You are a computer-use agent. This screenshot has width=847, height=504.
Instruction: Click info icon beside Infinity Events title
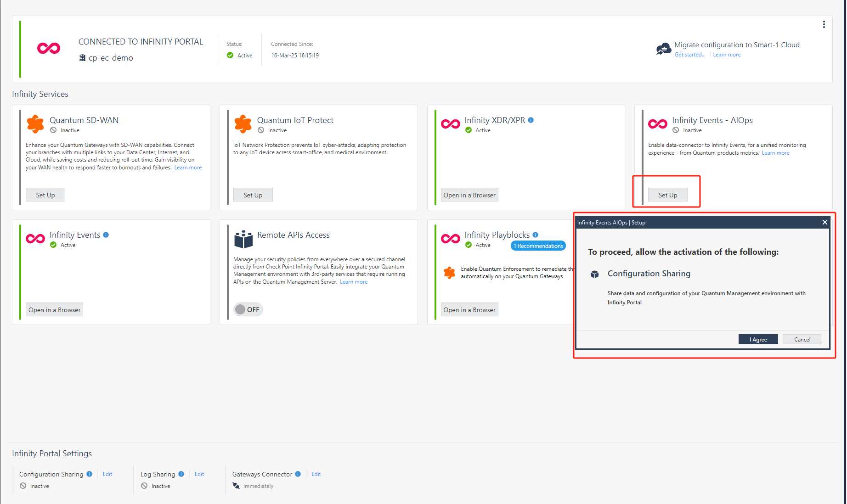click(106, 235)
